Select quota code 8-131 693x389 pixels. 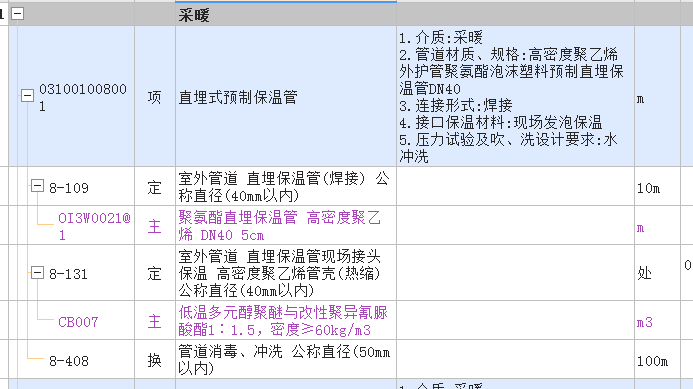pos(69,274)
